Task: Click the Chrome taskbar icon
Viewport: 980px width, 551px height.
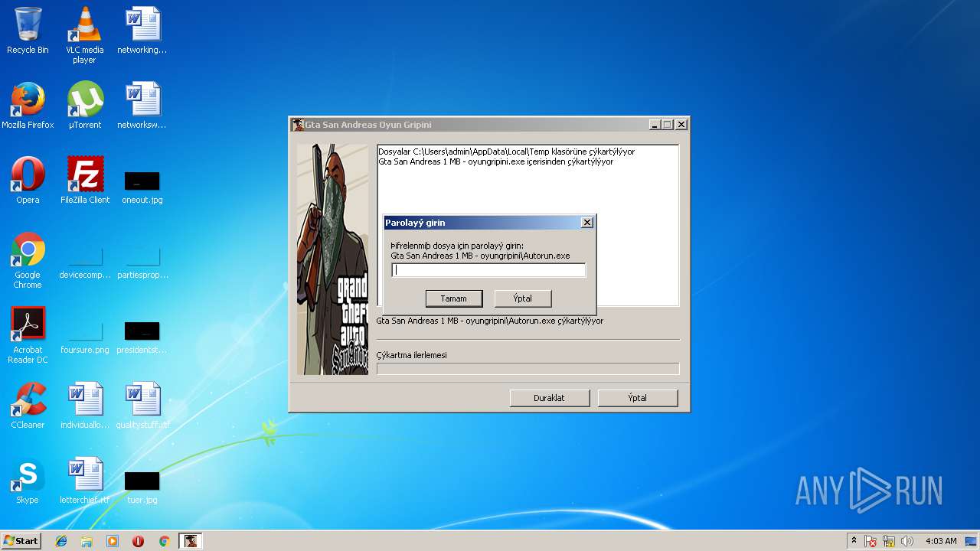Action: click(164, 541)
